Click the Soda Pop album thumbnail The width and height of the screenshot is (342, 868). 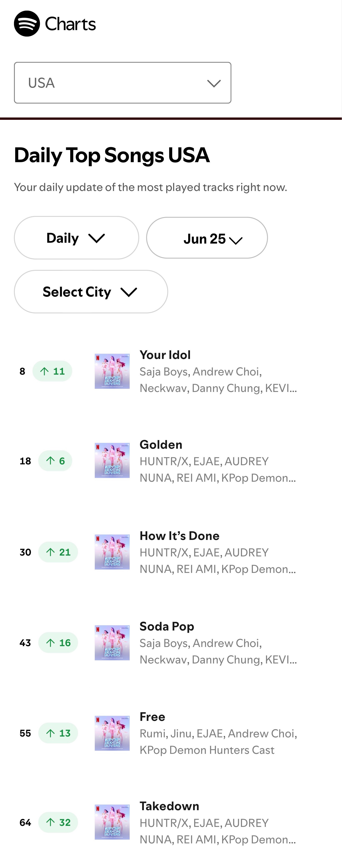[x=112, y=643]
